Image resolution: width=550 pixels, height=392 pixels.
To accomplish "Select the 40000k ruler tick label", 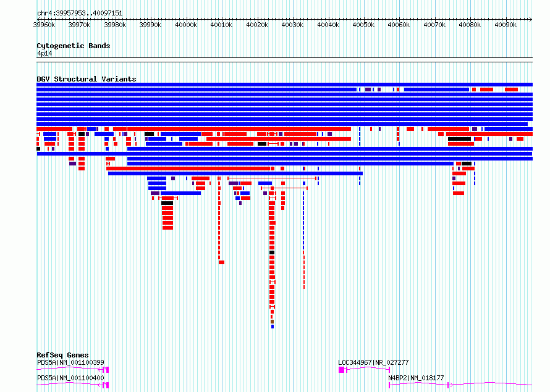I will coord(186,25).
